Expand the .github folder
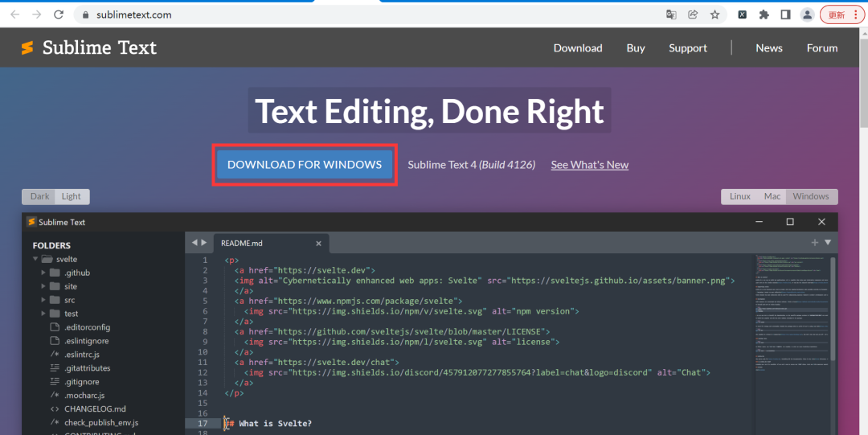The width and height of the screenshot is (868, 435). click(x=43, y=273)
